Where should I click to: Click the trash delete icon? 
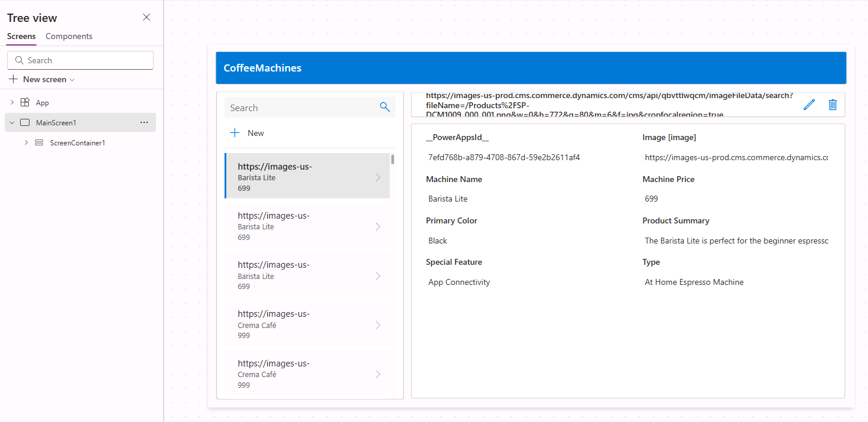833,105
